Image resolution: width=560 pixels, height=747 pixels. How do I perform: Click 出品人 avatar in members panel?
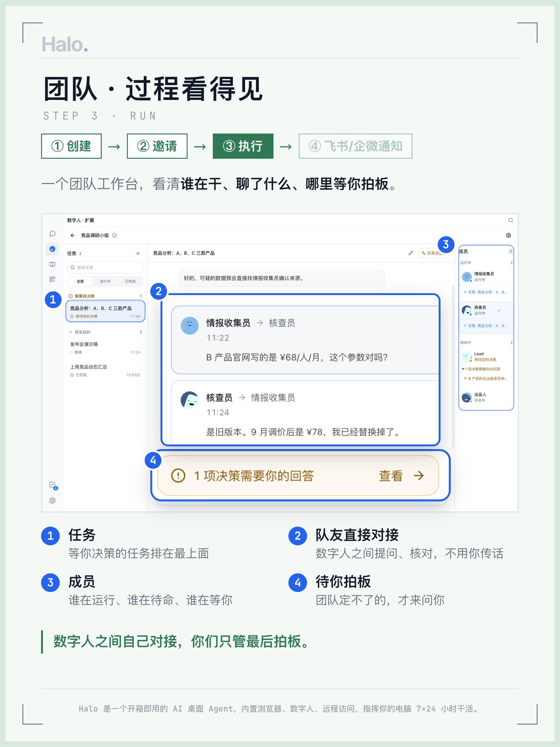click(466, 397)
